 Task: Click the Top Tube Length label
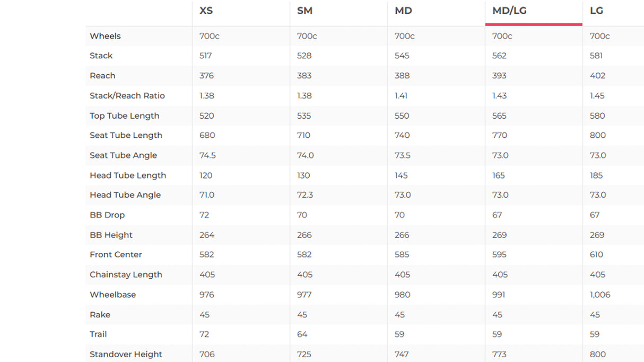[x=124, y=116]
